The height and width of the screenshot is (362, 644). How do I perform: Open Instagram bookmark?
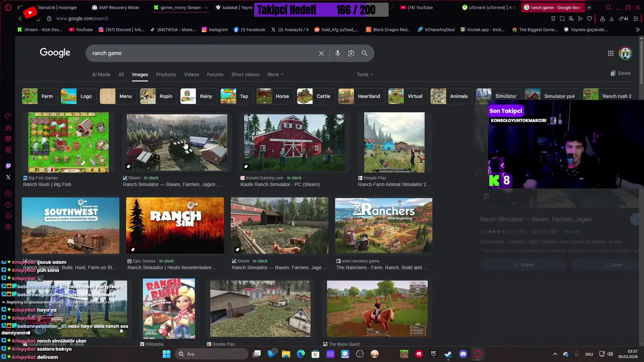[x=215, y=30]
